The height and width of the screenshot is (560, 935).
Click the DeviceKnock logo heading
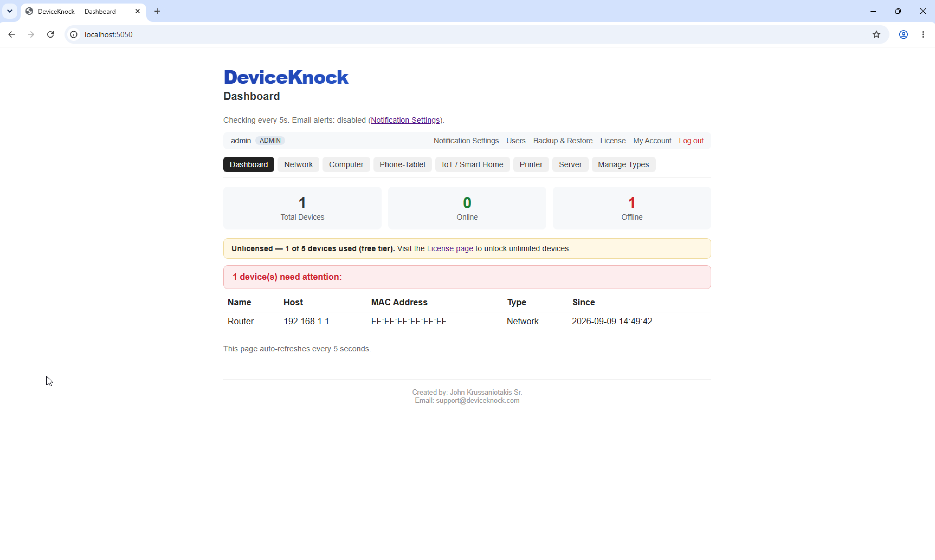pyautogui.click(x=286, y=77)
